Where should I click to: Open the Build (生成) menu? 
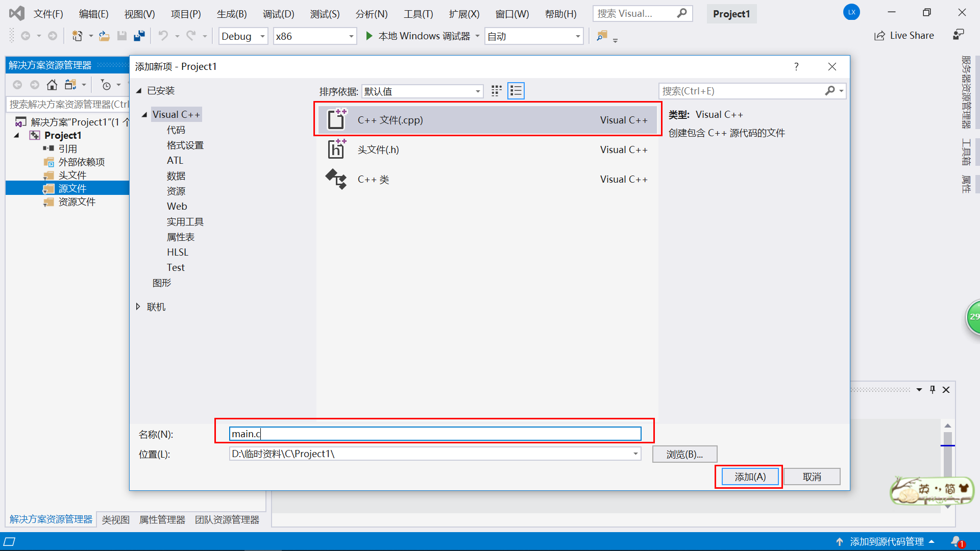(x=231, y=14)
